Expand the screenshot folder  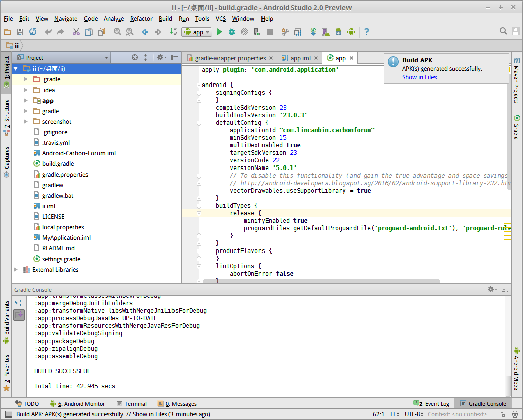[x=25, y=121]
